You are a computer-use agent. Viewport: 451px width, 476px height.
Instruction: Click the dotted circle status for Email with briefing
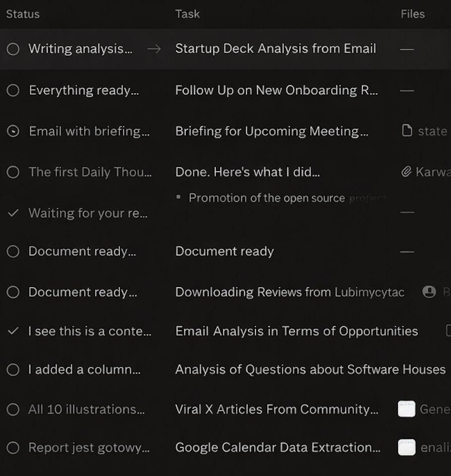(13, 131)
